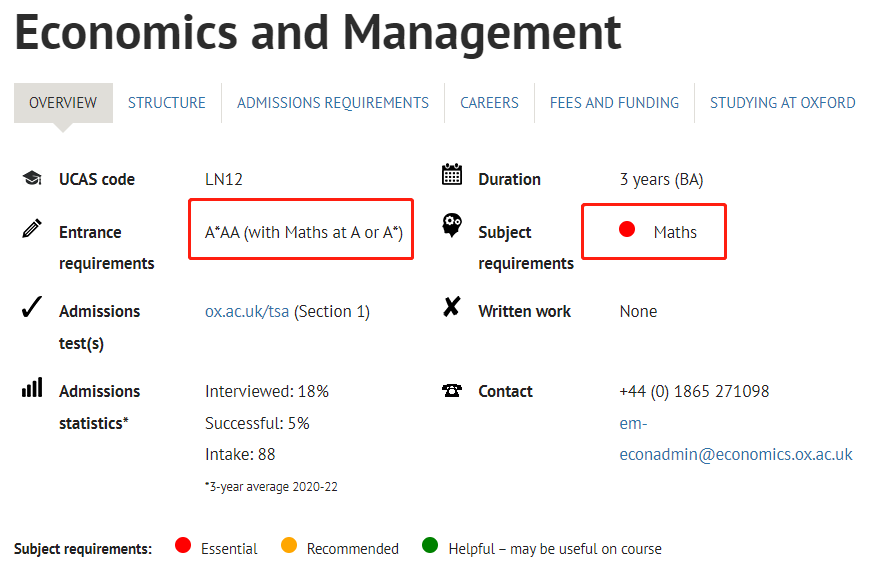Image resolution: width=891 pixels, height=579 pixels.
Task: Open the Structure tab
Action: point(166,103)
